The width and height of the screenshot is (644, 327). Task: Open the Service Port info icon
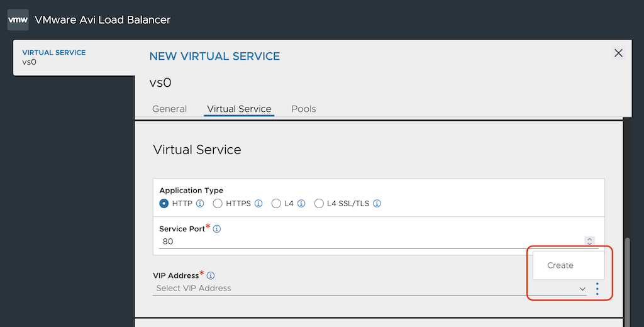[x=216, y=230]
